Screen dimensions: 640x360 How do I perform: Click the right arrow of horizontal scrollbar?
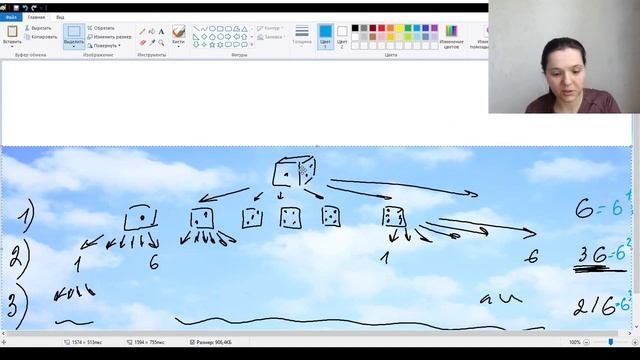(x=629, y=333)
